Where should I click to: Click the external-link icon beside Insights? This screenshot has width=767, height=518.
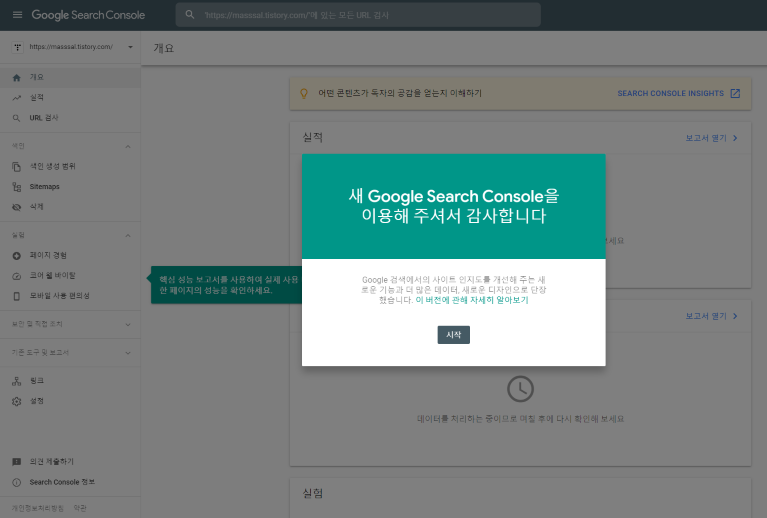[735, 93]
